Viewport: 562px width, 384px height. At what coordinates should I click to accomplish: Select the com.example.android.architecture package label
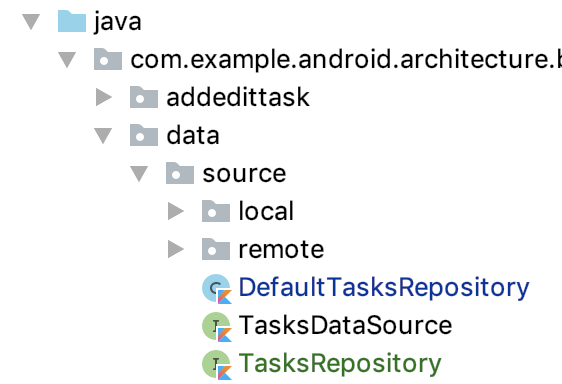coord(346,60)
